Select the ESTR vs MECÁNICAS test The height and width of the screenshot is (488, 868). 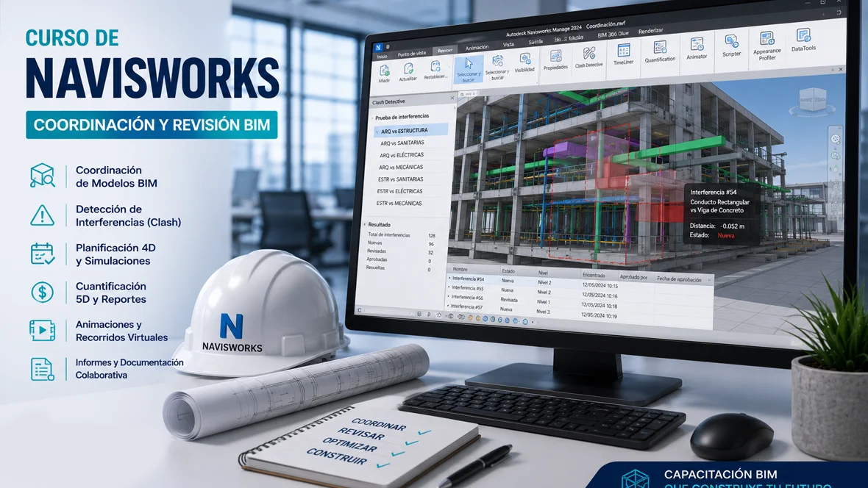(x=399, y=204)
